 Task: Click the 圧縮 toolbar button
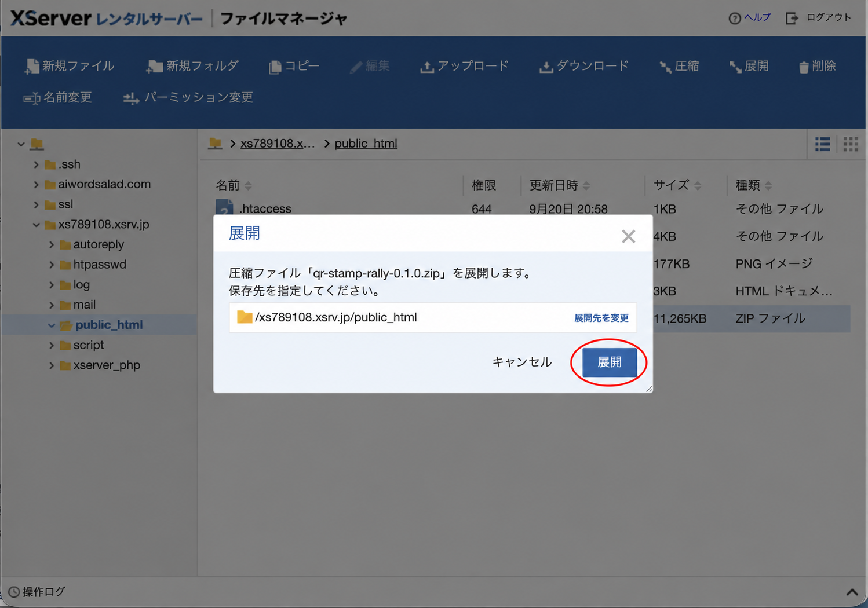coord(679,66)
